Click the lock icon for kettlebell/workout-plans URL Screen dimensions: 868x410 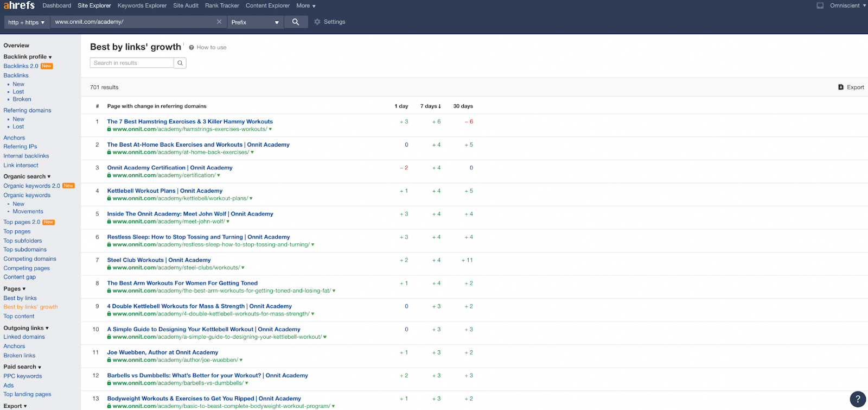point(109,198)
